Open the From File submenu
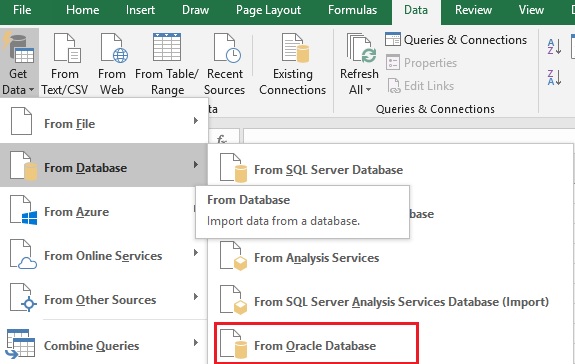The image size is (575, 364). click(x=104, y=121)
